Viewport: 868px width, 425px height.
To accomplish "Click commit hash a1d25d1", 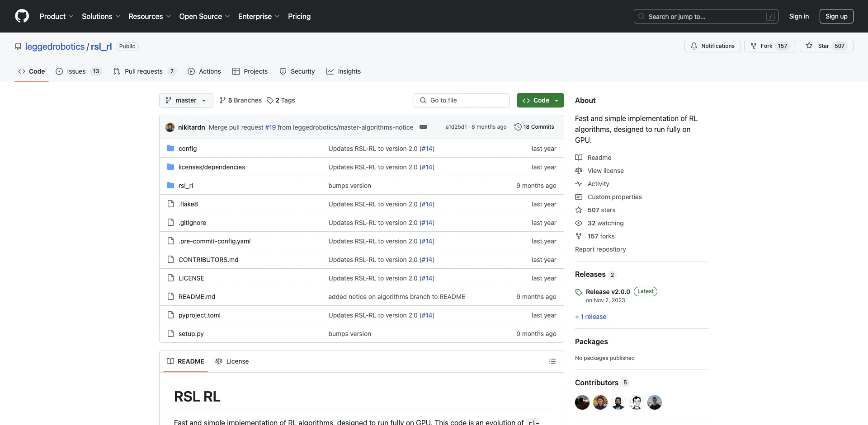I will pos(456,127).
